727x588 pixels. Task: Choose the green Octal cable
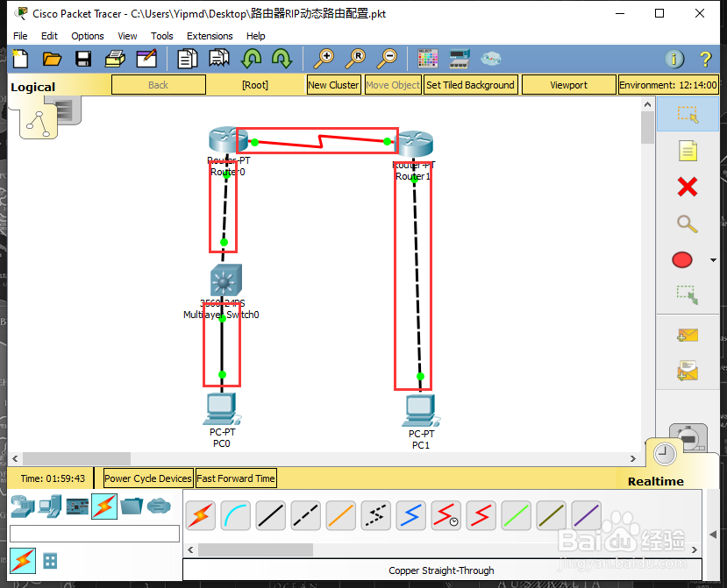[516, 515]
